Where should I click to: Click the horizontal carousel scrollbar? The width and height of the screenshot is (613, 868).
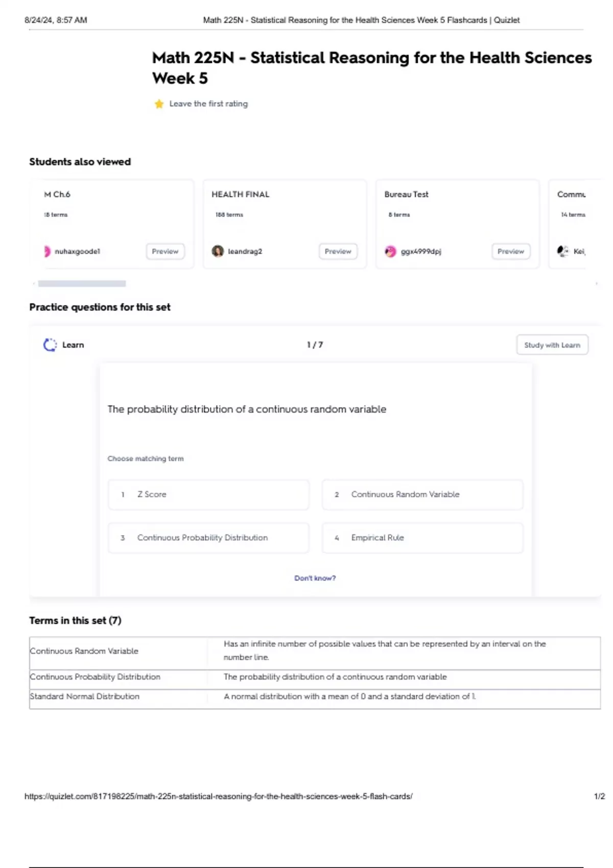pos(82,283)
